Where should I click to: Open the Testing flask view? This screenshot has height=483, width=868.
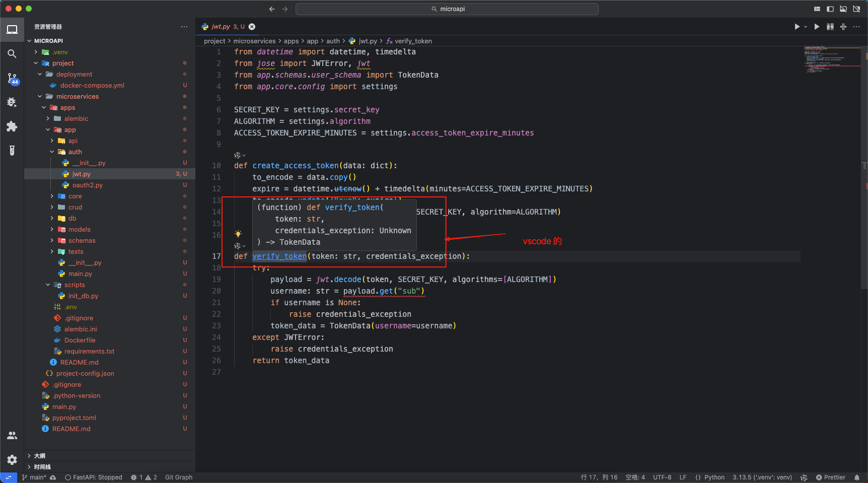[x=12, y=151]
